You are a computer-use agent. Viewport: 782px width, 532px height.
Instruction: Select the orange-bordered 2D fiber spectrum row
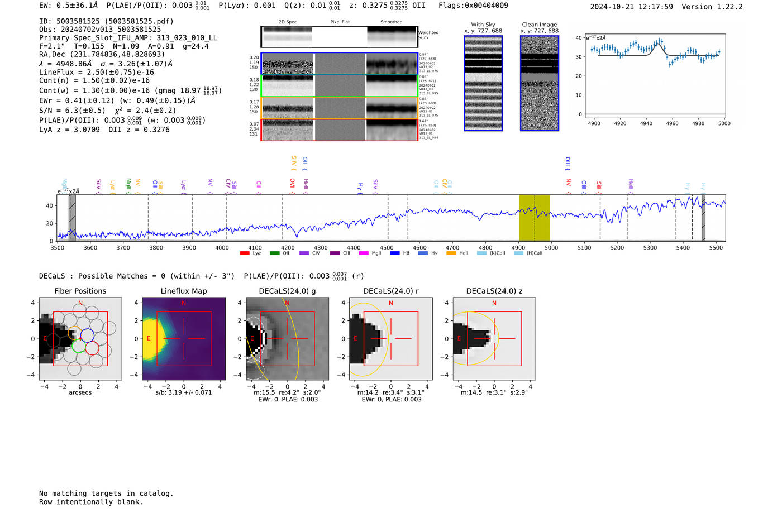[339, 108]
